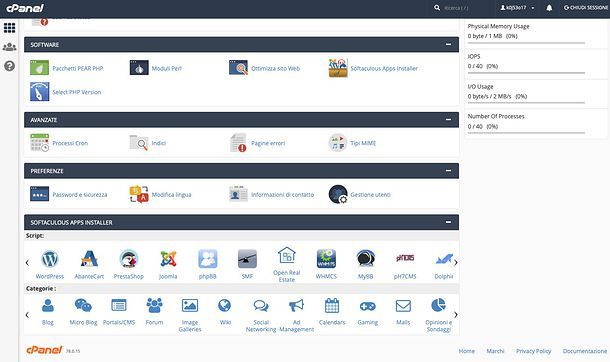The image size is (610, 362).
Task: Click CHIUDI SESSIONE to log out
Action: 585,8
